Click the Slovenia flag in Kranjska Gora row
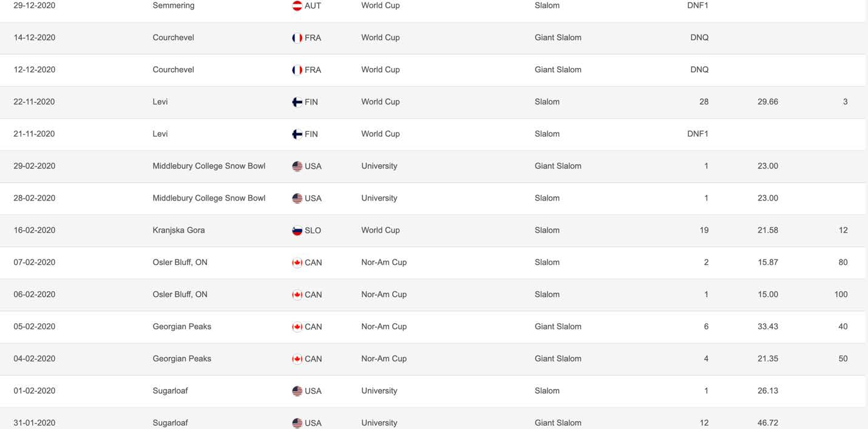This screenshot has width=868, height=429. (297, 230)
